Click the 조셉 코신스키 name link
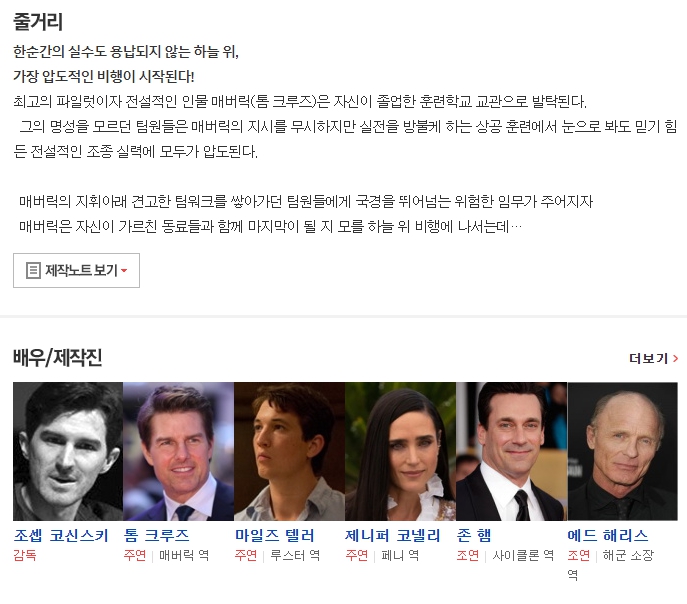 point(61,535)
